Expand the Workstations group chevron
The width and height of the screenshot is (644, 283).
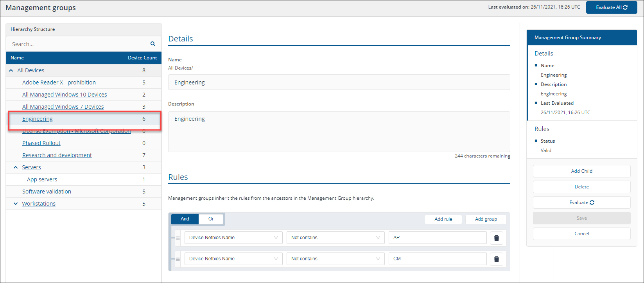pos(16,204)
